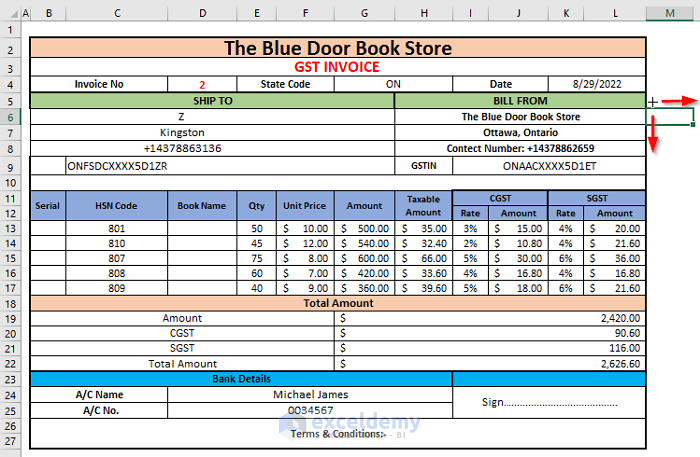Click the 'Book Name' header cell
Screen dimensions: 700x457
[x=202, y=206]
